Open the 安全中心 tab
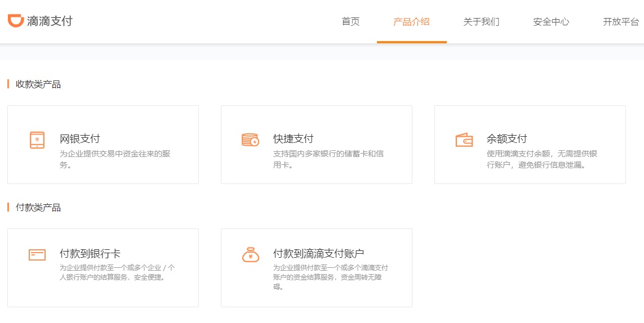Viewport: 644px width, 323px height. (x=551, y=22)
